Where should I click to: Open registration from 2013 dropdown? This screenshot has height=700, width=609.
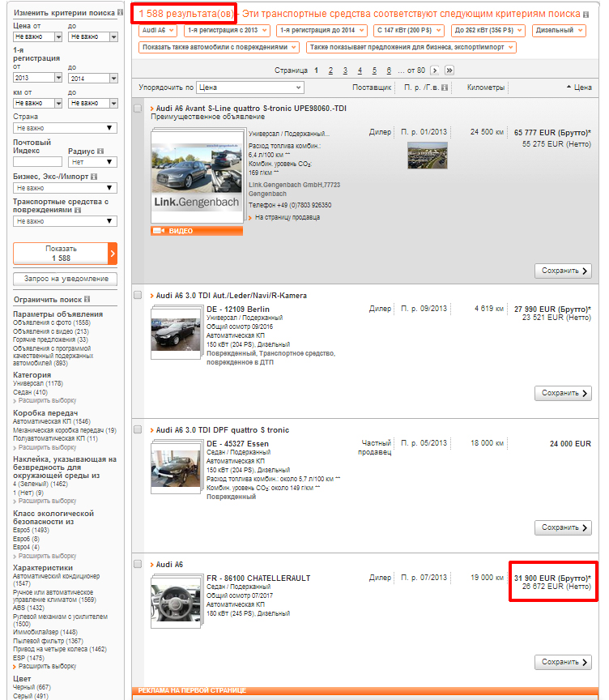coord(37,78)
